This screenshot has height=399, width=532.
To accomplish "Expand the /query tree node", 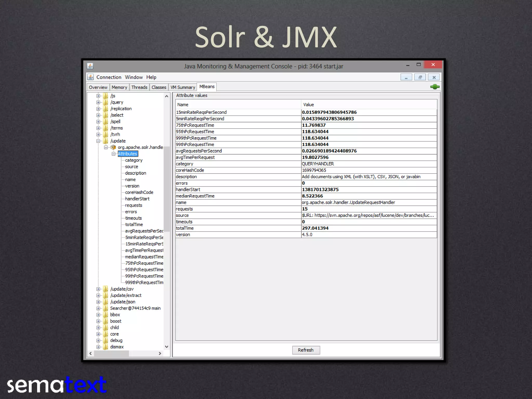I will 98,102.
